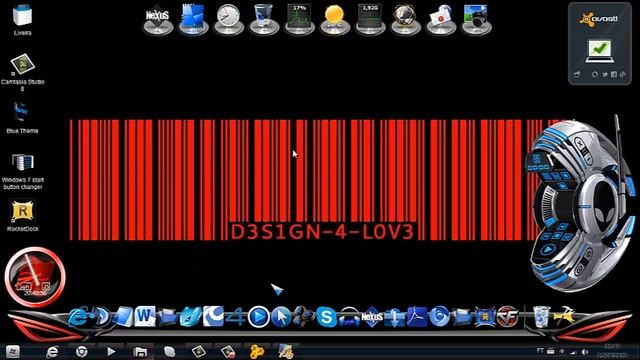Image resolution: width=640 pixels, height=360 pixels.
Task: Click the number 4 icon in the bottom dock
Action: (x=236, y=317)
